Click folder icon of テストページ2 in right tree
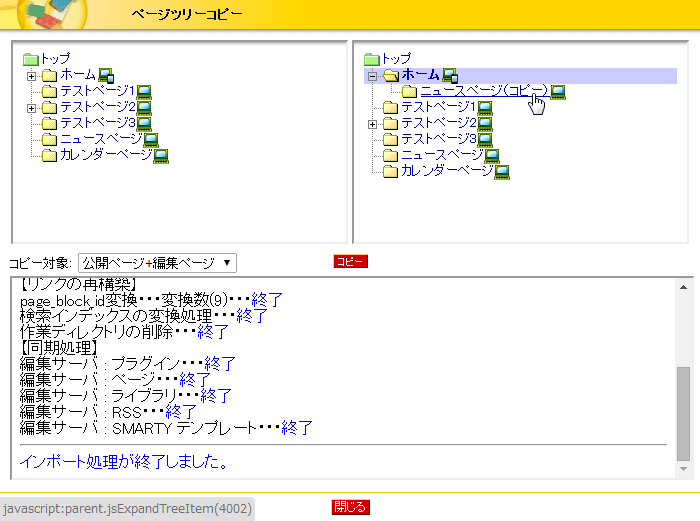The height and width of the screenshot is (521, 700). point(391,124)
